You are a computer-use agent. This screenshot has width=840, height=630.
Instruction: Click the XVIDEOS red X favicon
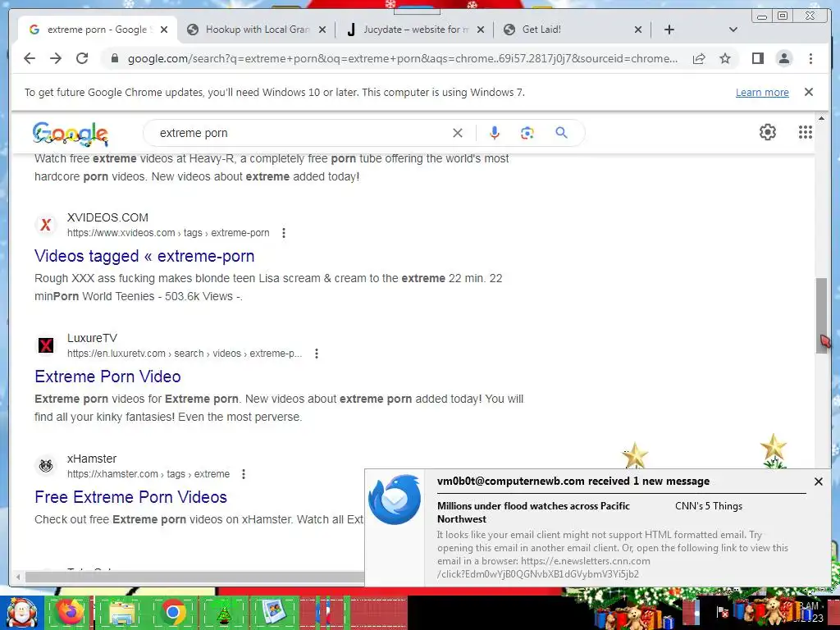tap(46, 225)
